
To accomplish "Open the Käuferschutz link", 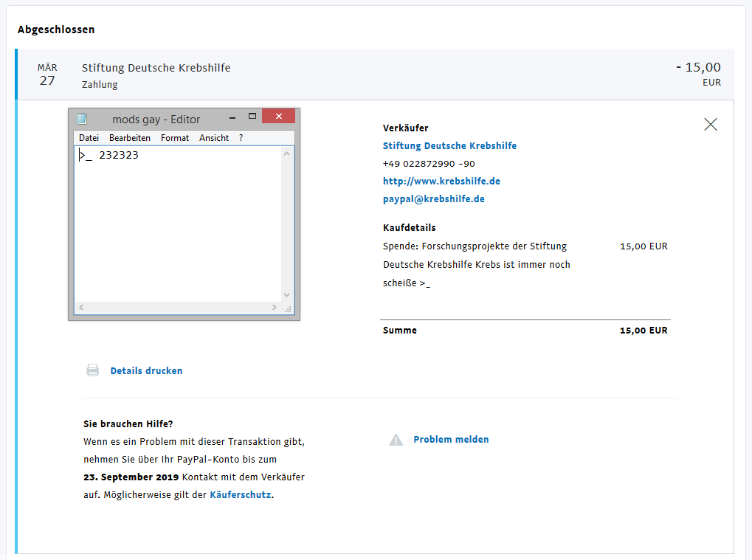I will [241, 494].
